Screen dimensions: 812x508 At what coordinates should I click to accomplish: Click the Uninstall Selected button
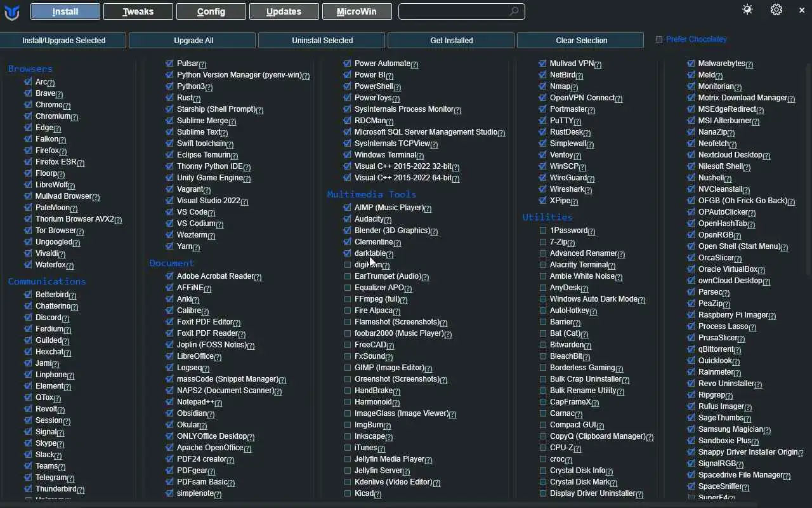322,40
